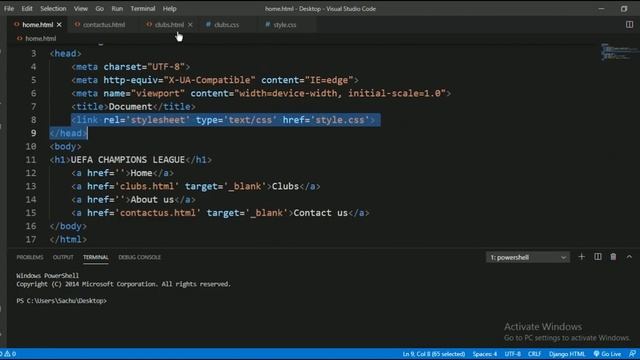Screen dimensions: 640x360
Task: Change indentation via Spaces: 4
Action: [485, 354]
